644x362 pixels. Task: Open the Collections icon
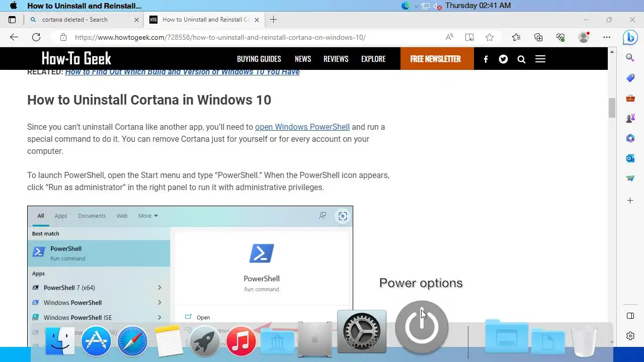pyautogui.click(x=538, y=37)
